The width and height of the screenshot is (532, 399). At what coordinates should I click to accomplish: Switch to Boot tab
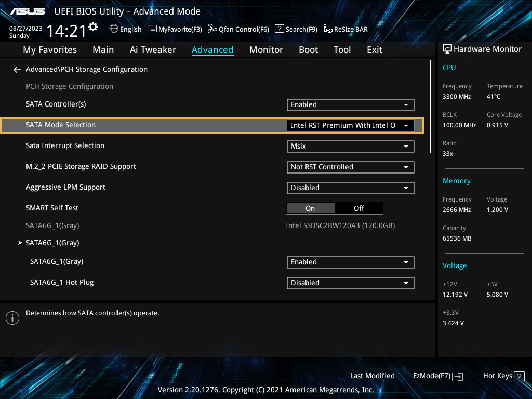[308, 50]
